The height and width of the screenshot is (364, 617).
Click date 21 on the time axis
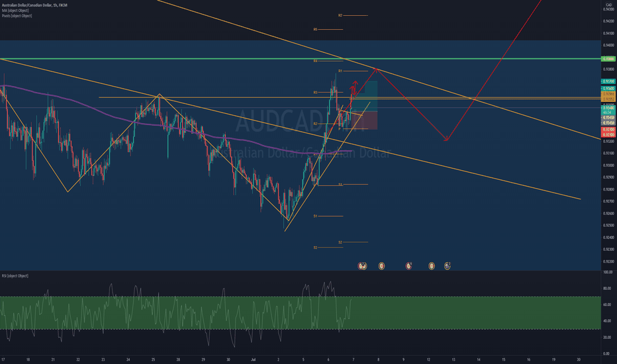pos(53,359)
